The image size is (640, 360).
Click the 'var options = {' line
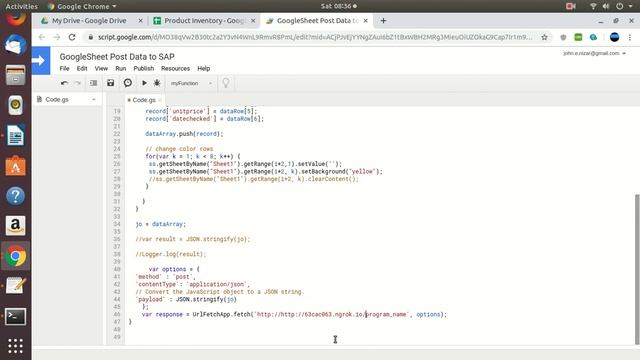pyautogui.click(x=174, y=269)
